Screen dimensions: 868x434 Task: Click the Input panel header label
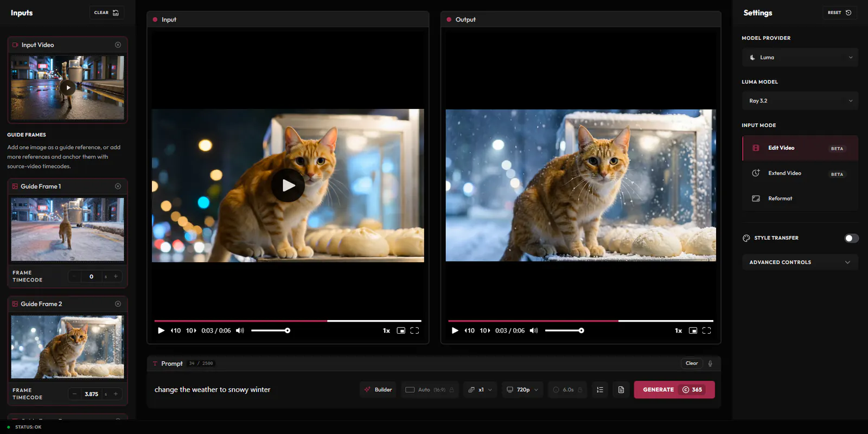click(x=169, y=20)
